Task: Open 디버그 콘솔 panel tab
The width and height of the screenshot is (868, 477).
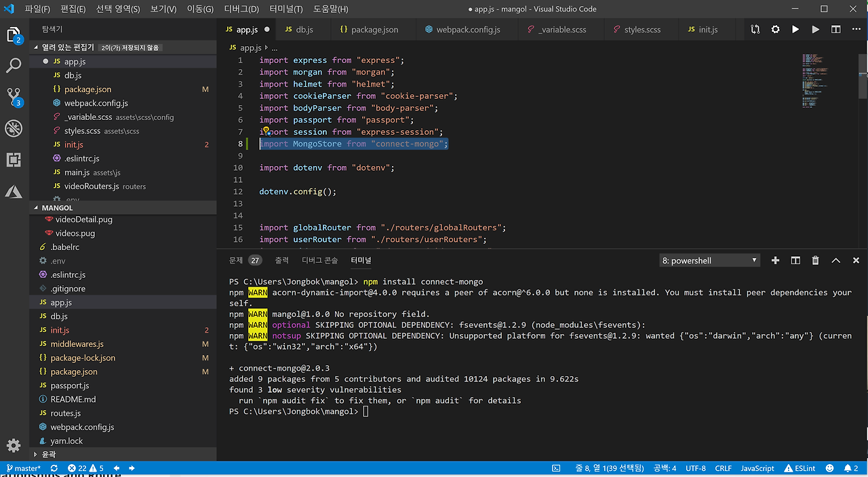Action: (319, 260)
